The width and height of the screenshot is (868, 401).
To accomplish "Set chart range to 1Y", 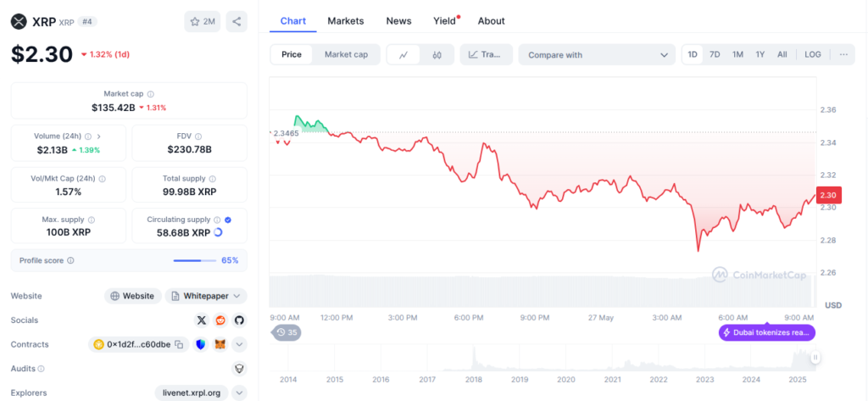I will [x=760, y=55].
